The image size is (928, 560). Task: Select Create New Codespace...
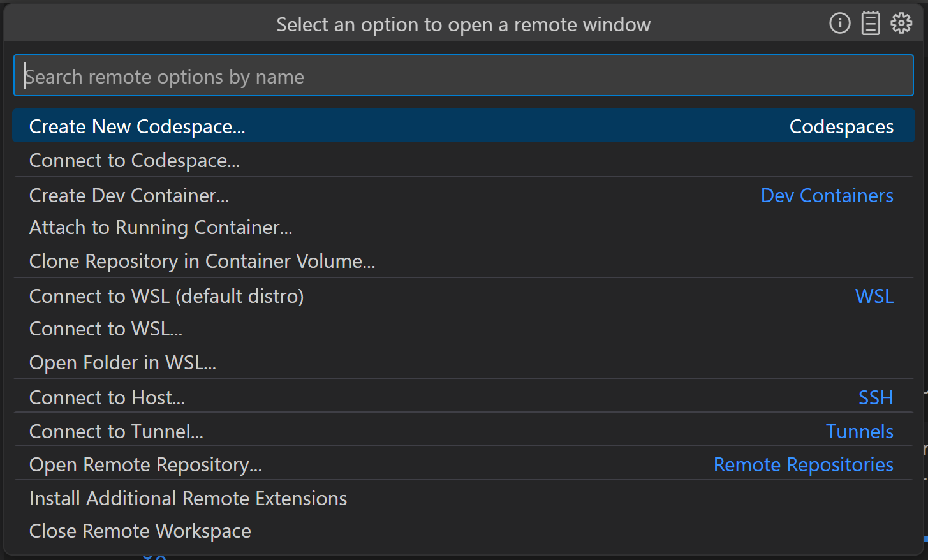(464, 126)
